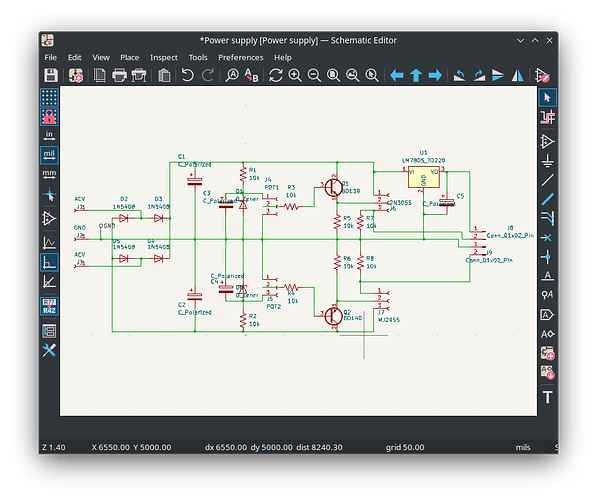Switch units to millimeters
This screenshot has width=597, height=500.
[49, 174]
